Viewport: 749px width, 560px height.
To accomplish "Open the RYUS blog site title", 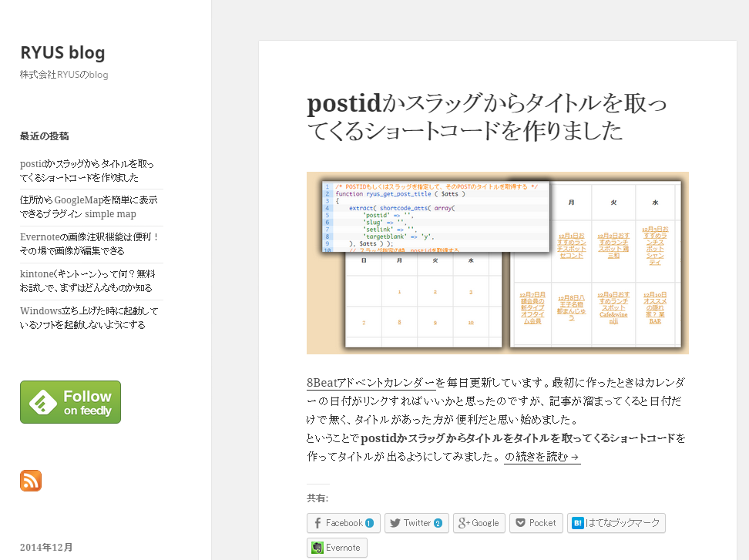I will click(62, 53).
